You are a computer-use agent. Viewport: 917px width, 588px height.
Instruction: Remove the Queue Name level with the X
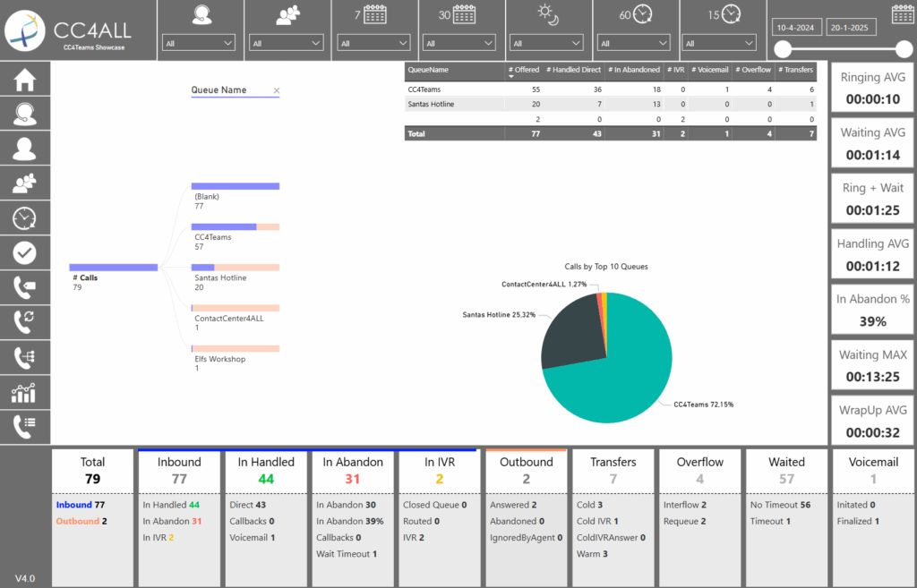coord(277,90)
